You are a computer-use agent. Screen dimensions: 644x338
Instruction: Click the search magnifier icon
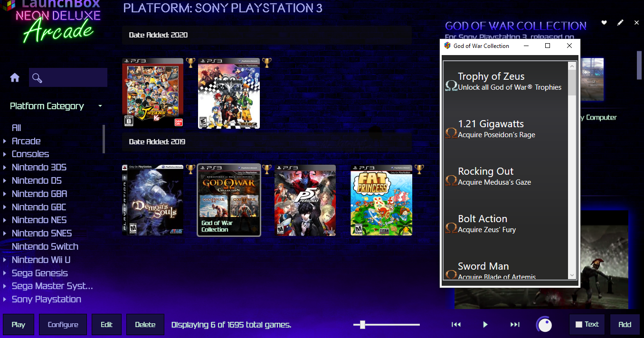tap(37, 78)
